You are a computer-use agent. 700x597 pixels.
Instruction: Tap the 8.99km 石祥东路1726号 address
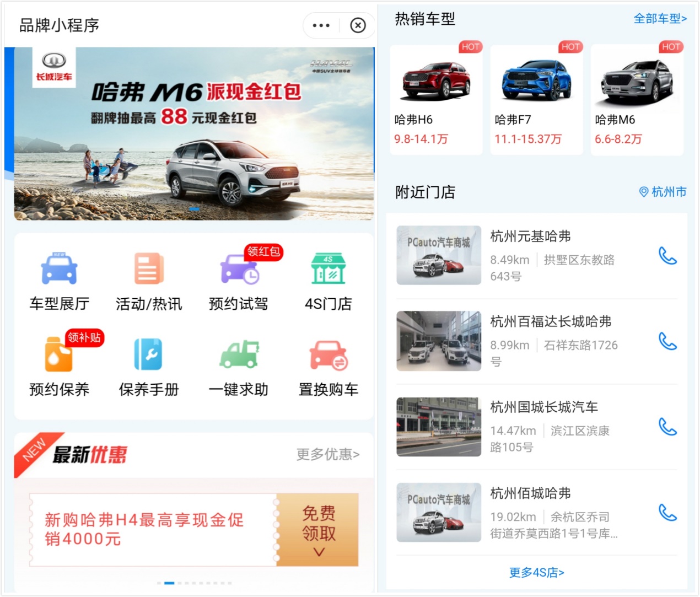(x=554, y=353)
